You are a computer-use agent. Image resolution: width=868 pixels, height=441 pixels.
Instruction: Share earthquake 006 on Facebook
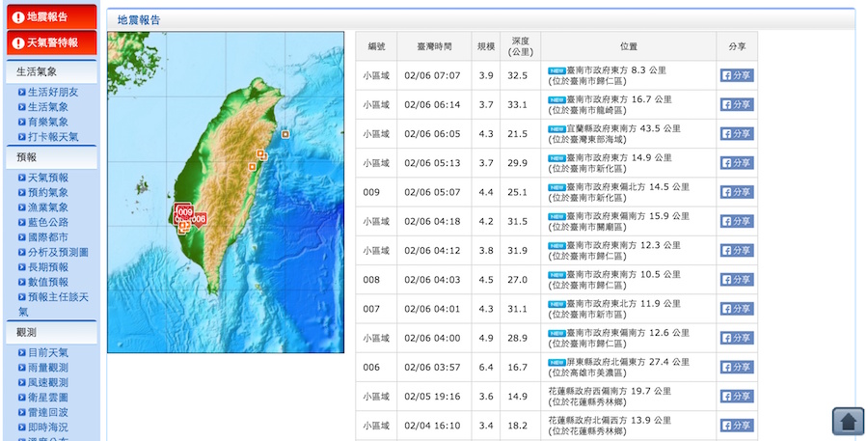[x=737, y=368]
